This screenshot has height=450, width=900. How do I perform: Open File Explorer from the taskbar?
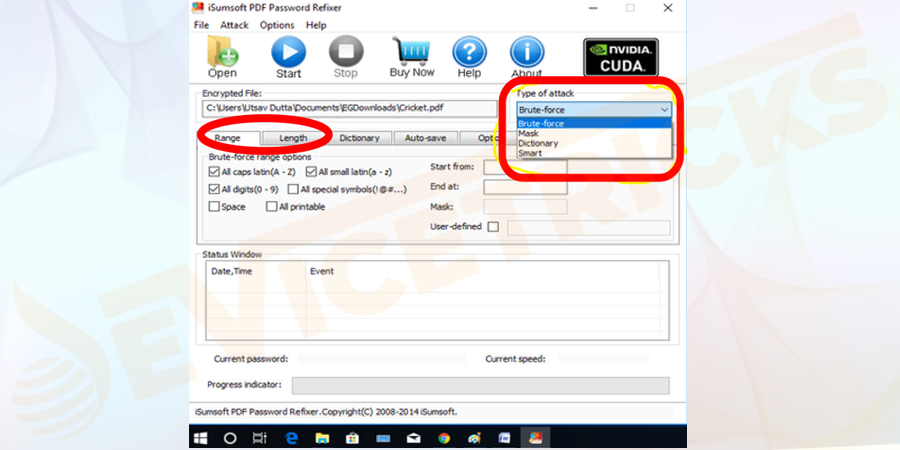tap(322, 439)
